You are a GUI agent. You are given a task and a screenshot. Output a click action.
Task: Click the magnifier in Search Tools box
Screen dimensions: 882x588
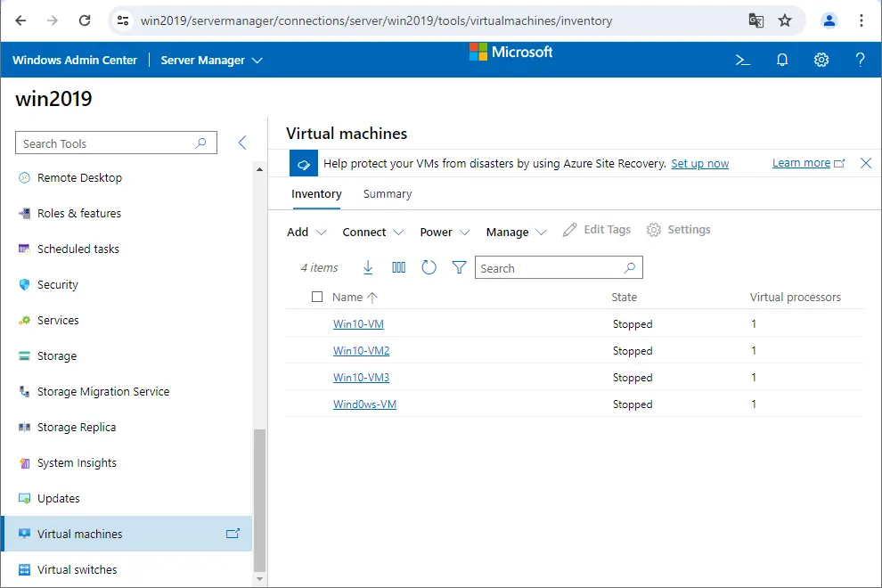click(x=200, y=143)
